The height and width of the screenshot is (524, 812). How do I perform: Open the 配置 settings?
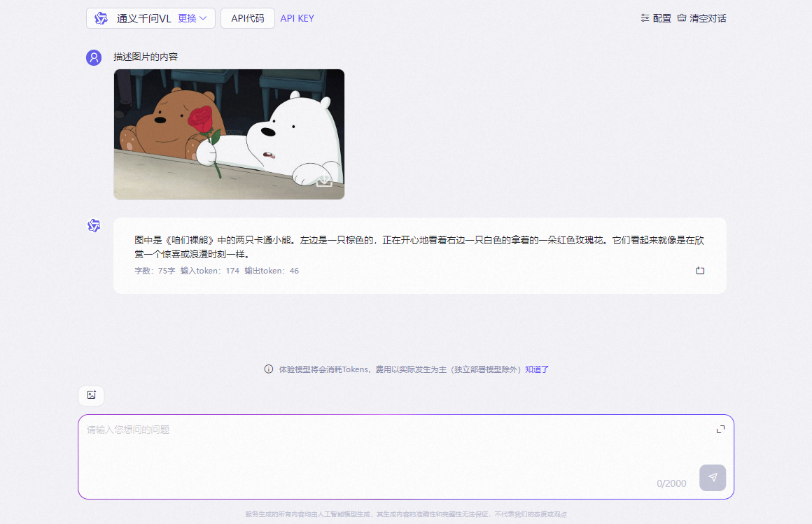click(656, 18)
